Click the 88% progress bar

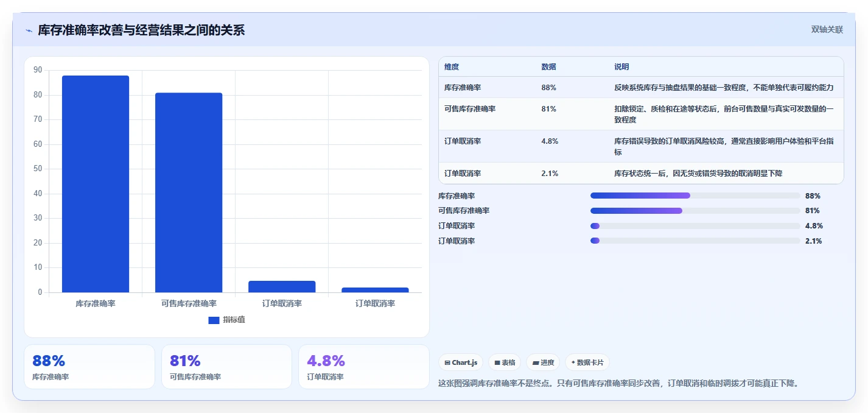pyautogui.click(x=695, y=196)
